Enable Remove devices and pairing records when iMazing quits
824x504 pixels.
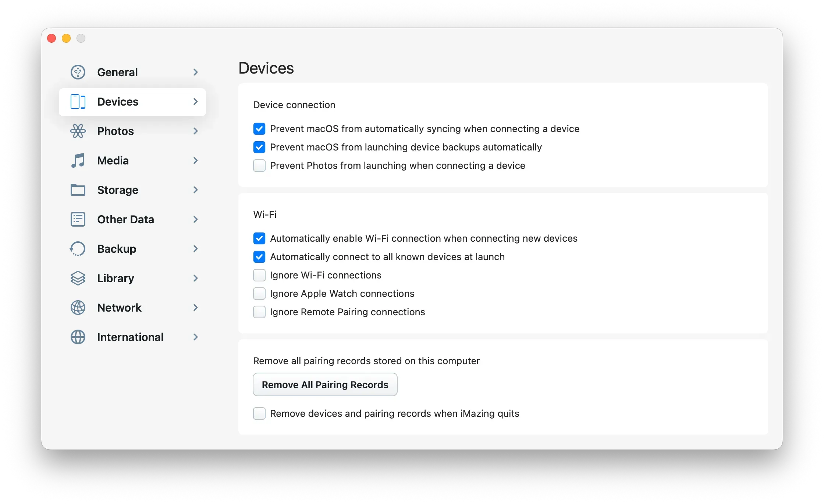point(259,414)
